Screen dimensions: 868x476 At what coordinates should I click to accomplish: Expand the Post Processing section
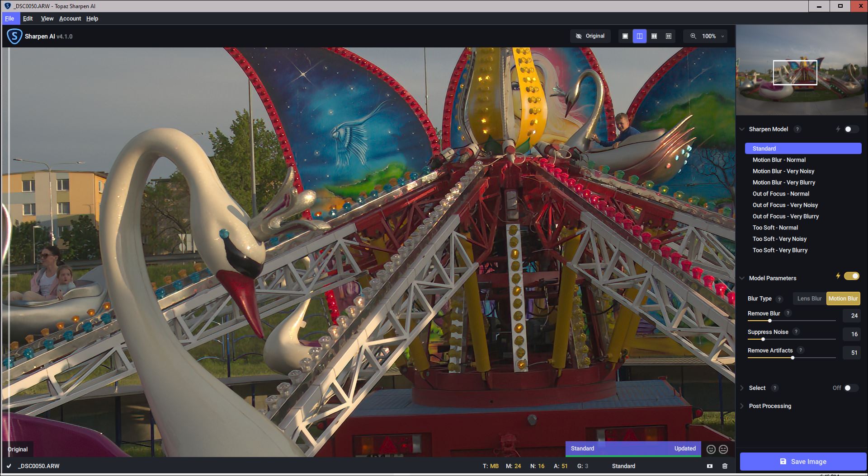pos(769,406)
